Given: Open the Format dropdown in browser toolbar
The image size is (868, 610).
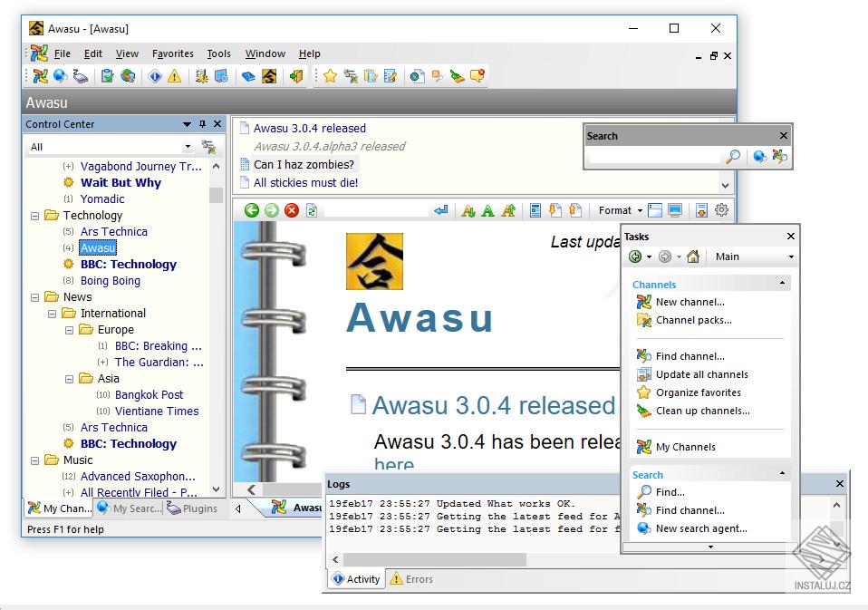Looking at the screenshot, I should (621, 210).
